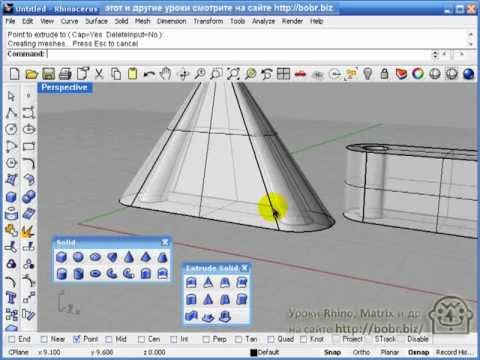Click the Explode icon
Viewport: 480px width, 360px height.
pos(29,231)
